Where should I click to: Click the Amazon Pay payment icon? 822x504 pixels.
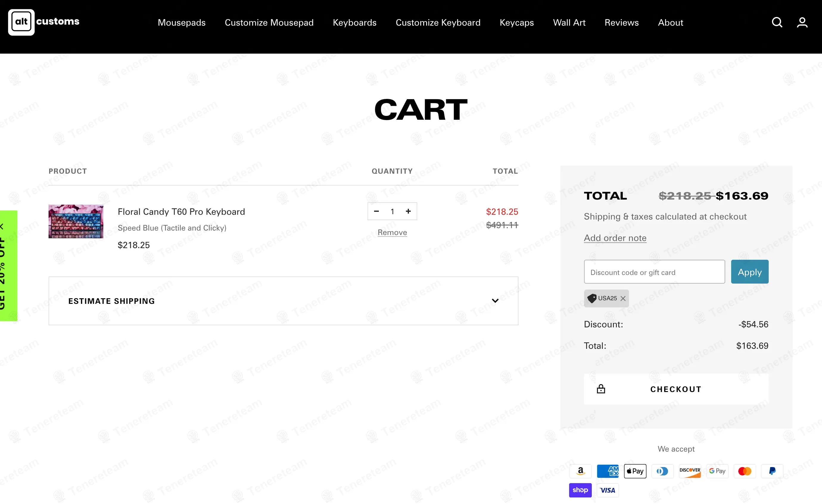click(x=580, y=471)
